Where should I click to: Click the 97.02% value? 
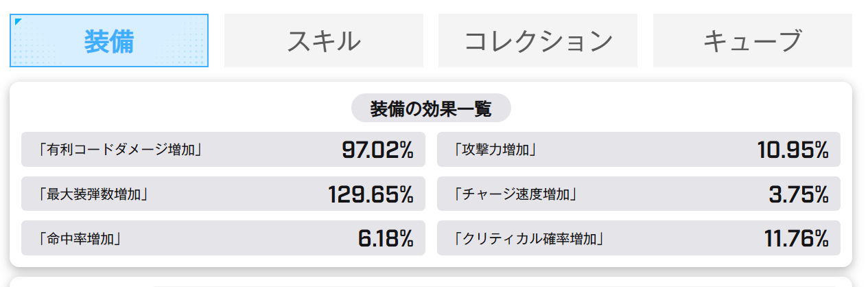tap(377, 150)
